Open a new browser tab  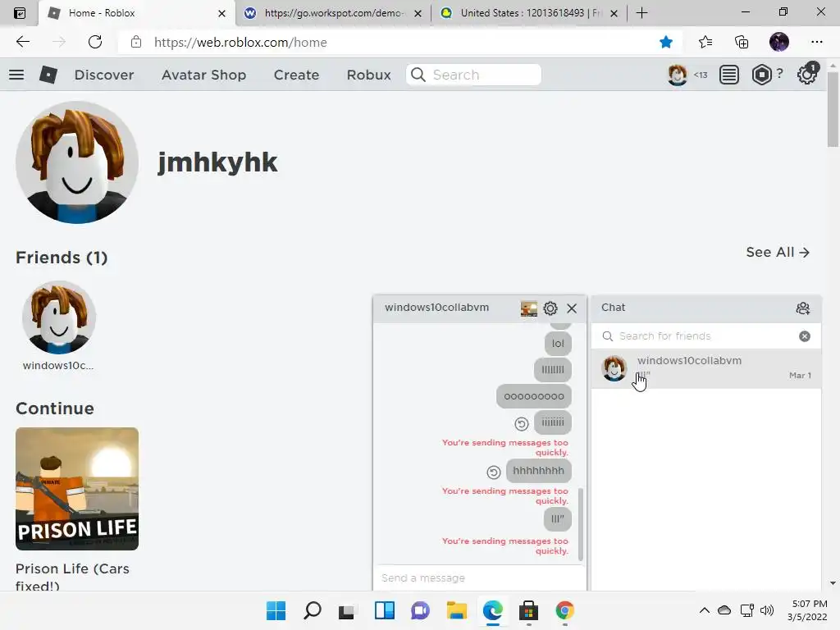coord(641,13)
